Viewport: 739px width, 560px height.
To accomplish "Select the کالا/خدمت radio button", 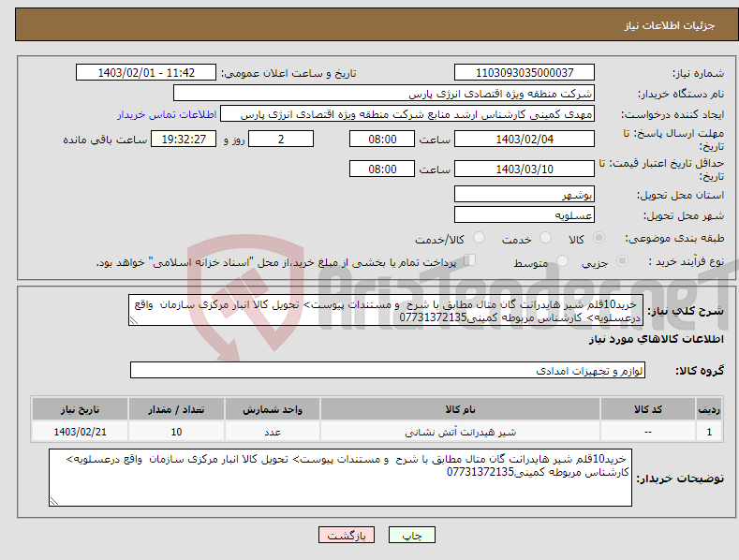I will [479, 238].
